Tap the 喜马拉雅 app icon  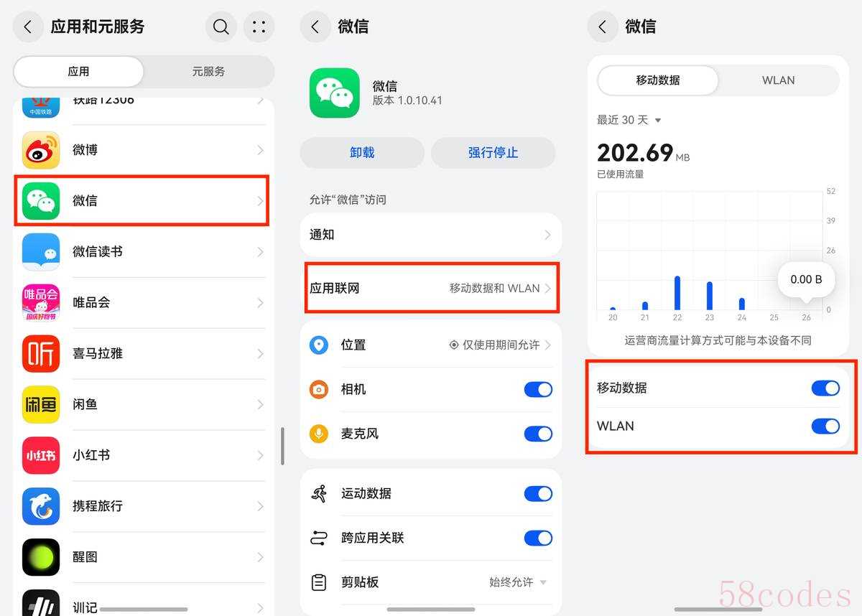click(41, 353)
